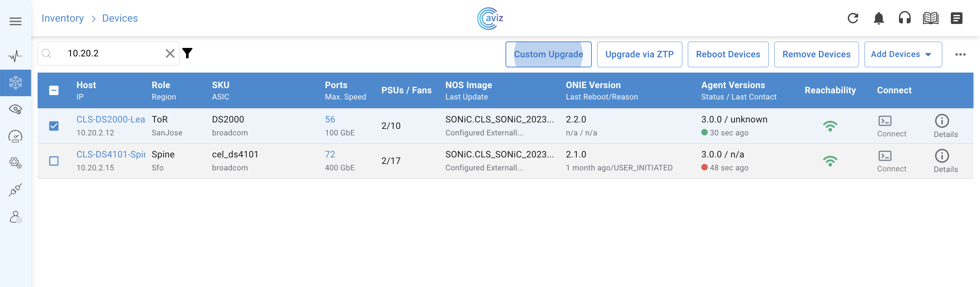The image size is (980, 287).
Task: Click the Devices breadcrumb item
Action: [120, 18]
